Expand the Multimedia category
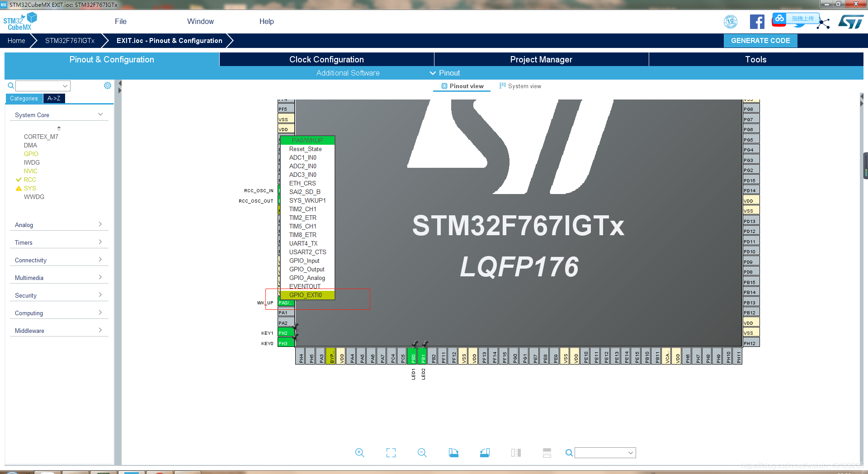Screen dimensions: 868x474 coord(100,277)
